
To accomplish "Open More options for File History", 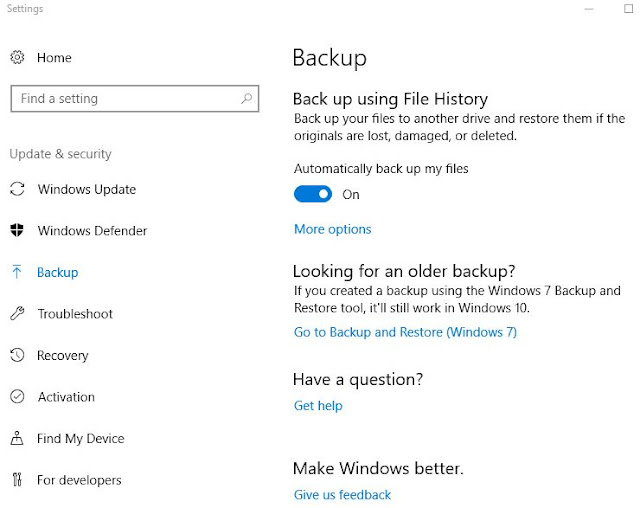I will coord(333,229).
